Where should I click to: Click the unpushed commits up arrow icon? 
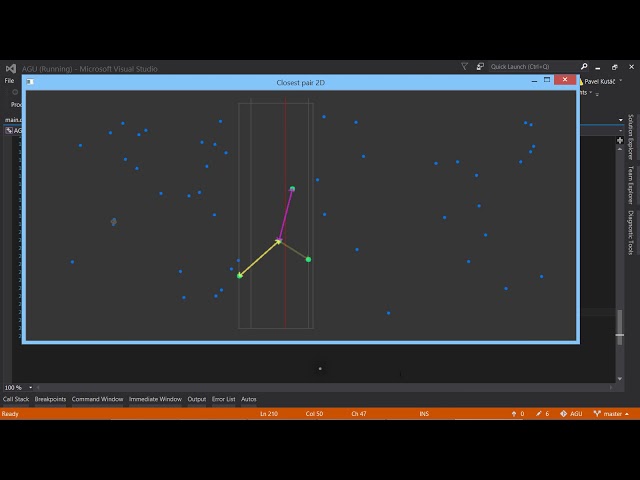[514, 414]
